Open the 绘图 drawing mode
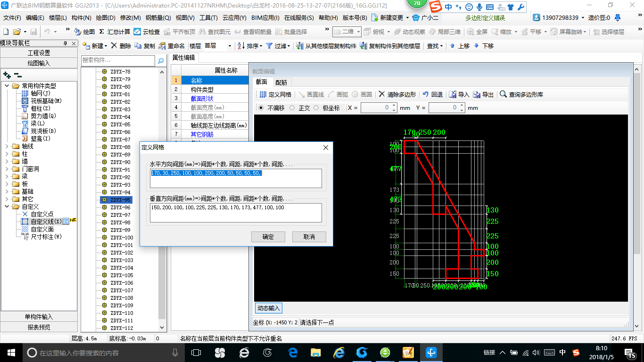This screenshot has width=644, height=362. tap(85, 32)
